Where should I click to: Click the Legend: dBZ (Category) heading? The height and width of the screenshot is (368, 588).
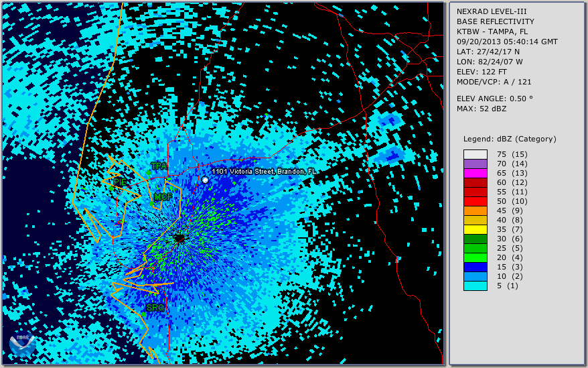point(510,139)
